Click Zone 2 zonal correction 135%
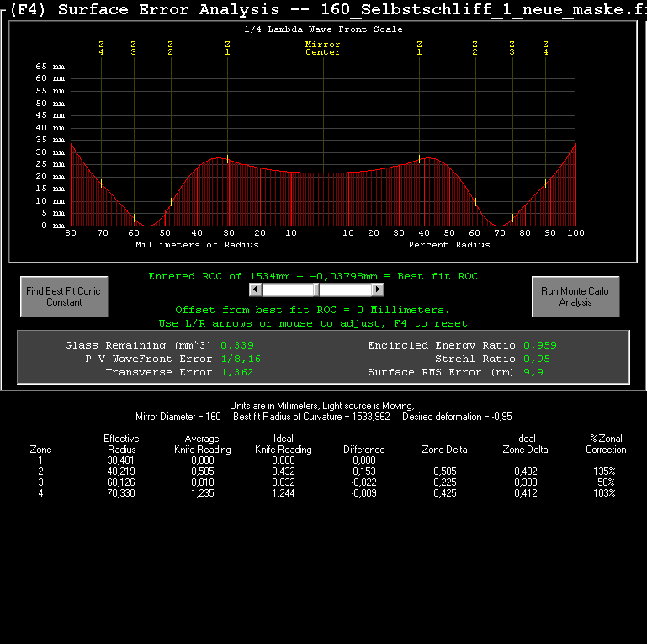This screenshot has width=647, height=644. pyautogui.click(x=604, y=471)
